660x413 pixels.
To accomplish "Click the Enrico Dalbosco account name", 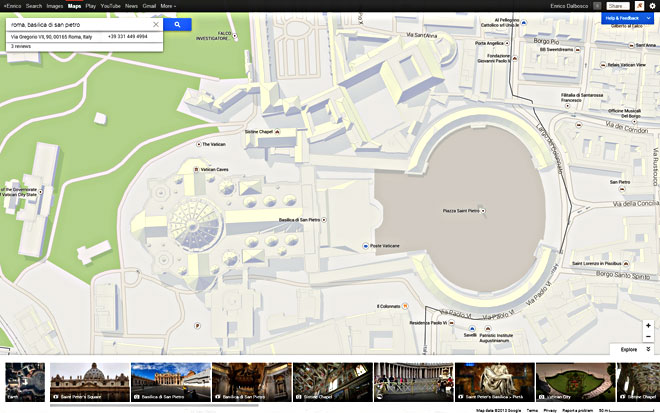I will point(570,6).
